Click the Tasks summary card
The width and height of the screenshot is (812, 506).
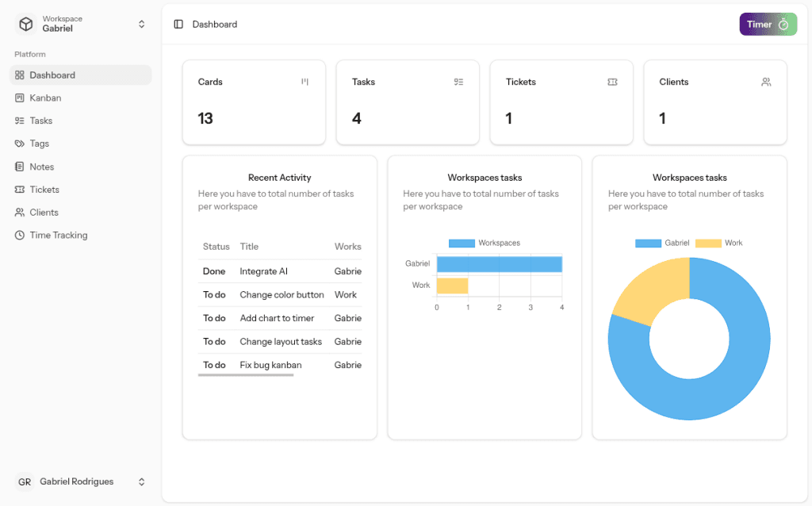408,102
